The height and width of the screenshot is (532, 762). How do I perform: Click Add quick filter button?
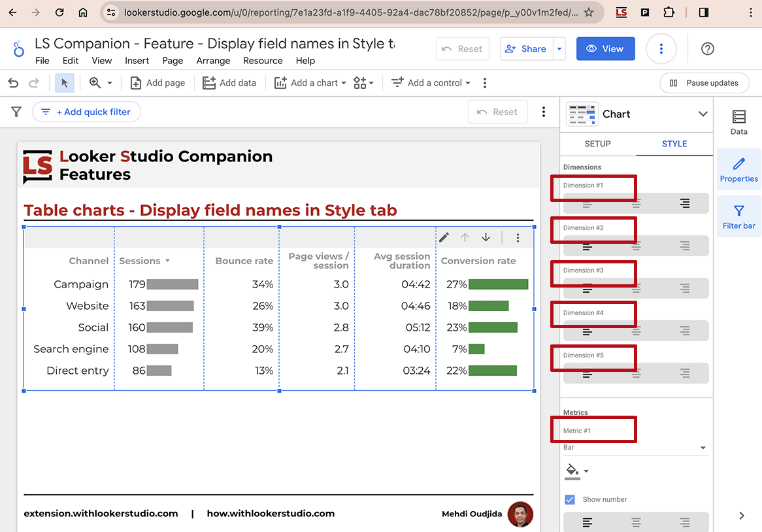(x=86, y=112)
